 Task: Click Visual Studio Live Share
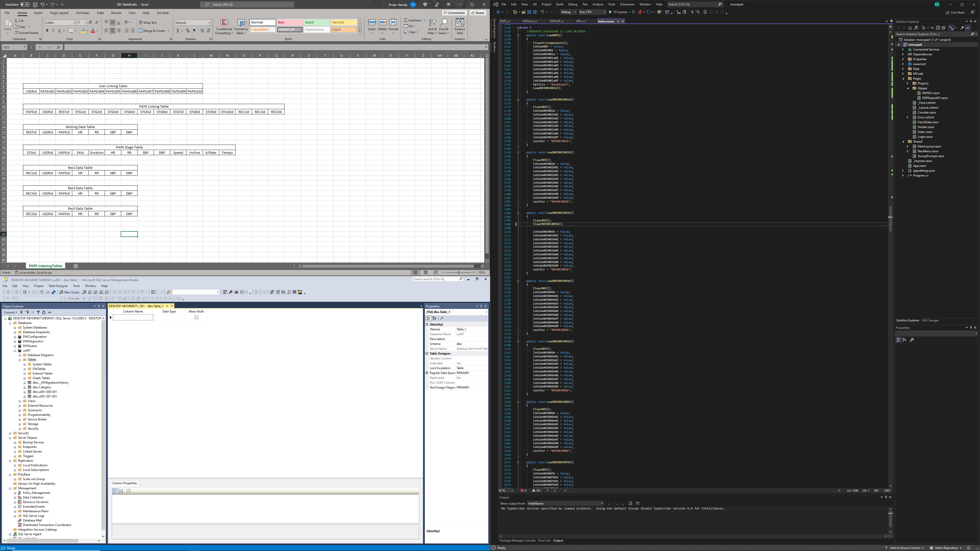click(955, 12)
